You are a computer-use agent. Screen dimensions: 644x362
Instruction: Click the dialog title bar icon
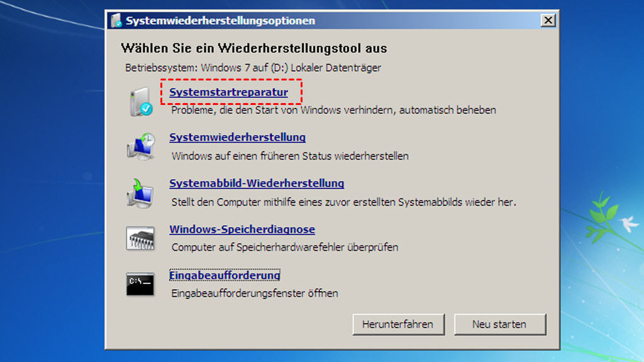tap(116, 20)
